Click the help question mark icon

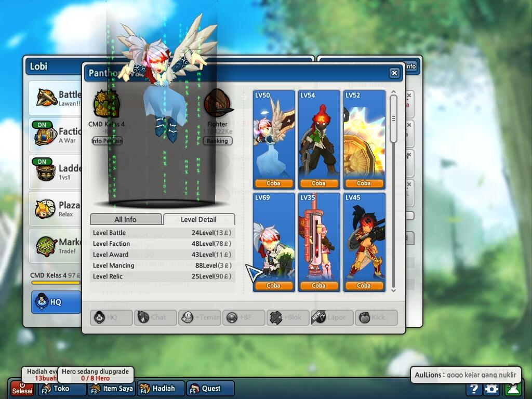pyautogui.click(x=474, y=389)
